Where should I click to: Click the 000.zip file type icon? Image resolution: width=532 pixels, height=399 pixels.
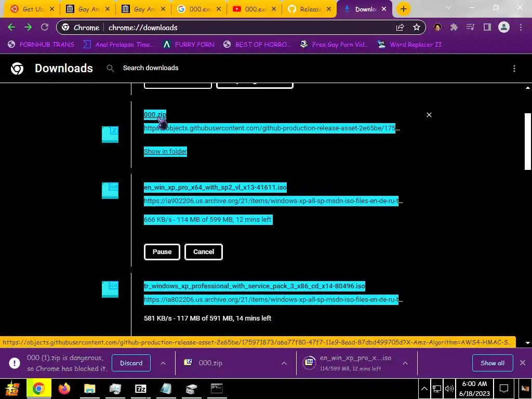(x=110, y=135)
